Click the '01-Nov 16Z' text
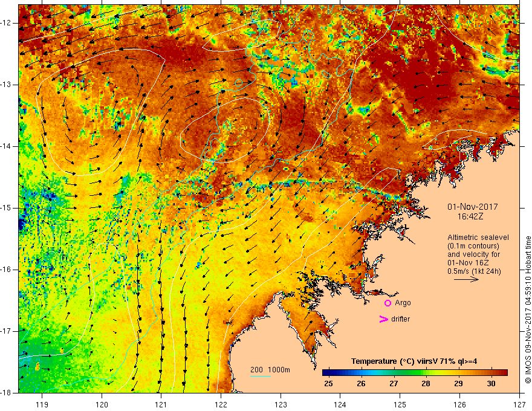This screenshot has height=411, width=532. (468, 263)
